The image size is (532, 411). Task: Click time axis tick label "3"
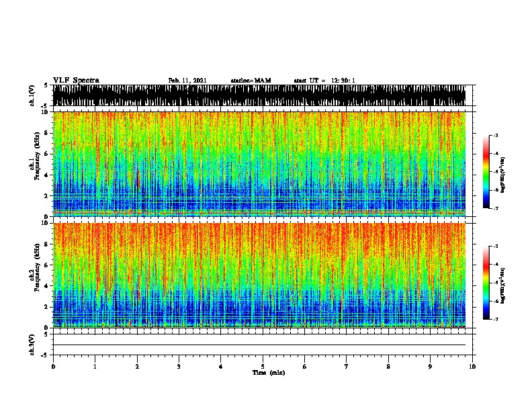tap(179, 367)
